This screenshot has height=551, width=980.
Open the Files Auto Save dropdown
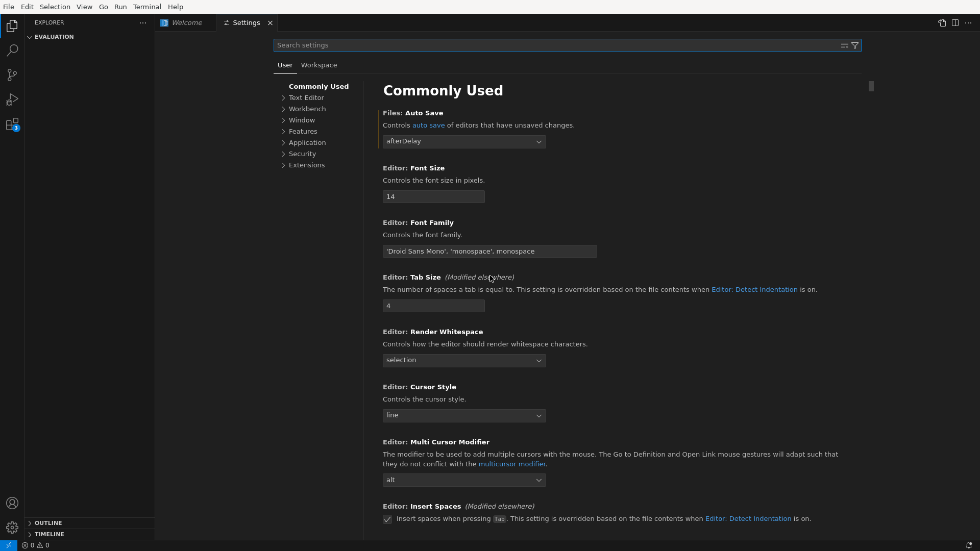click(x=464, y=141)
